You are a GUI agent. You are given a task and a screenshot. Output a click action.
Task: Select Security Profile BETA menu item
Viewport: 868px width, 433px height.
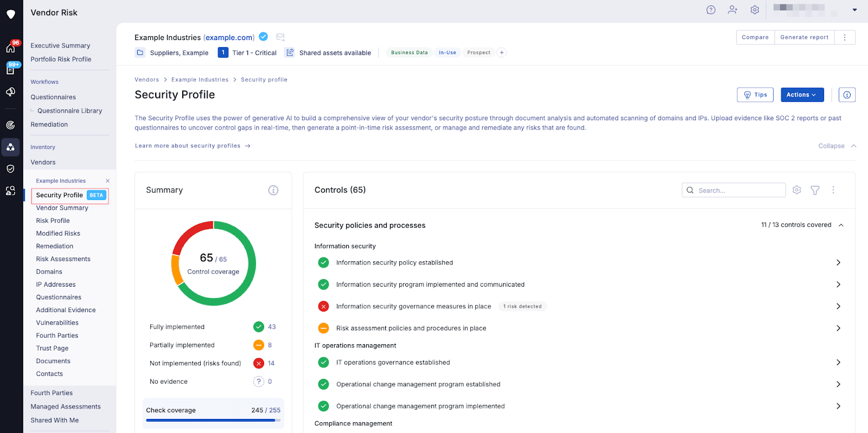pos(70,195)
